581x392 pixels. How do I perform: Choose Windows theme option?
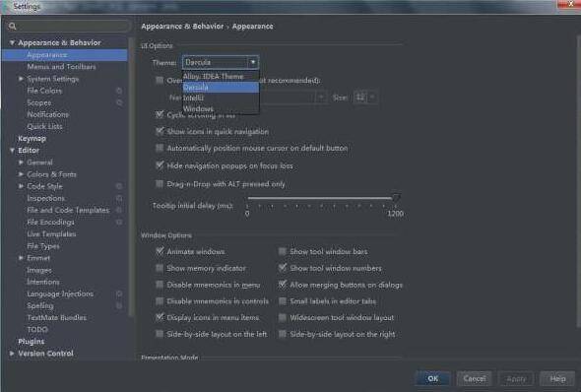click(x=221, y=108)
